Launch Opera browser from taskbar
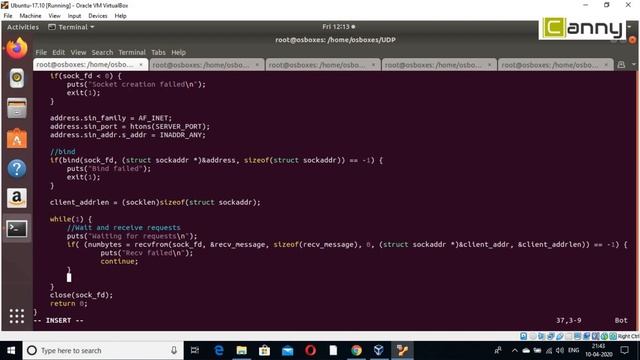Viewport: 640px width, 360px height. (x=310, y=350)
